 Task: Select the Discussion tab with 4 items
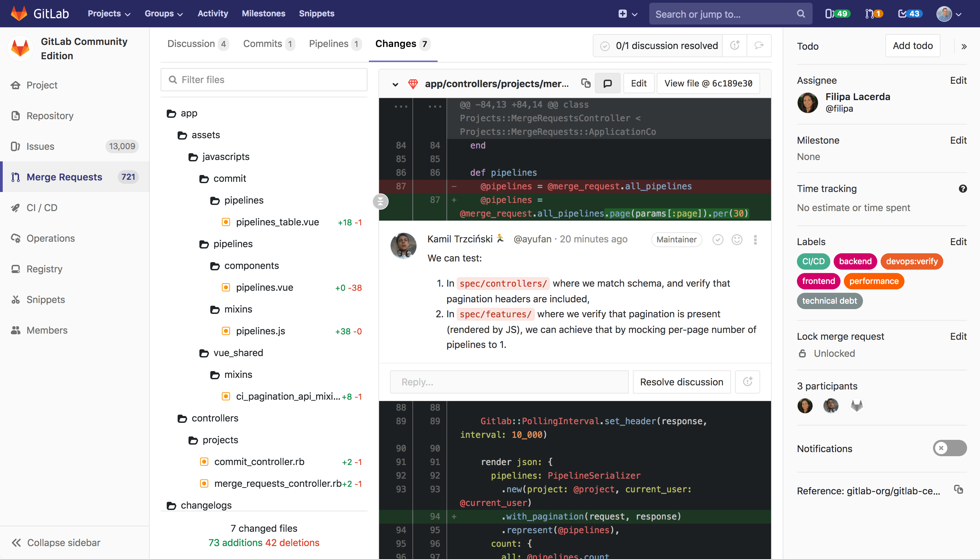point(197,44)
